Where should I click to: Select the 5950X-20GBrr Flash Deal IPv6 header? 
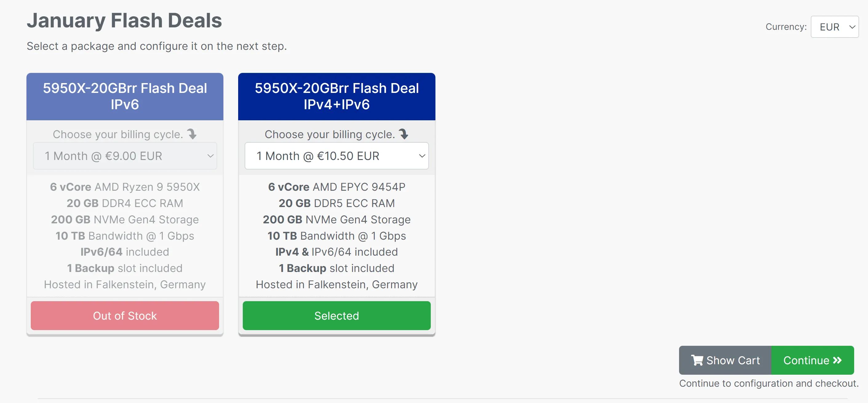pos(125,96)
